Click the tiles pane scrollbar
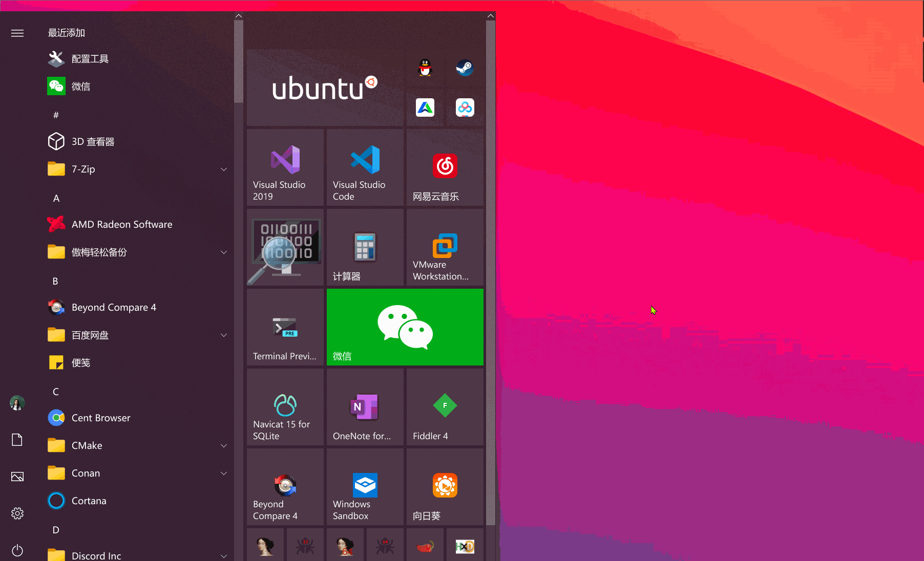 pos(491,273)
